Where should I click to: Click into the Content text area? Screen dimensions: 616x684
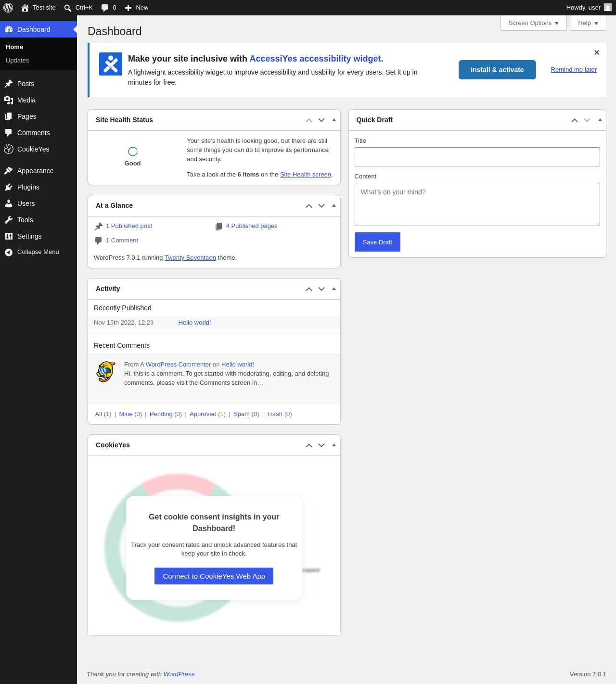(477, 204)
